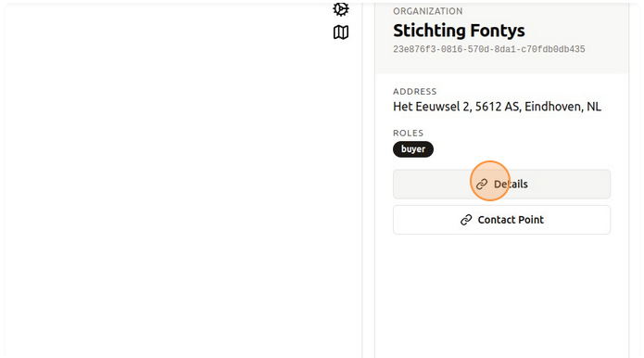The image size is (644, 358).
Task: Select the buyer role badge
Action: point(413,149)
